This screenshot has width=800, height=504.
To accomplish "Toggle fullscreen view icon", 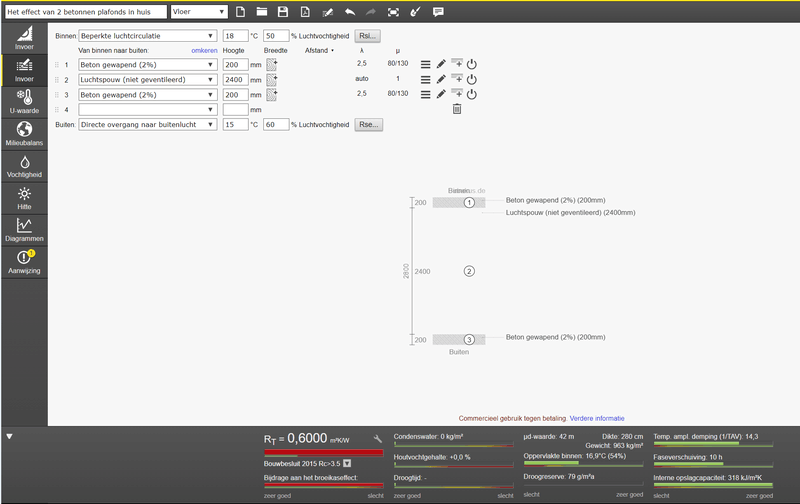I will 393,12.
